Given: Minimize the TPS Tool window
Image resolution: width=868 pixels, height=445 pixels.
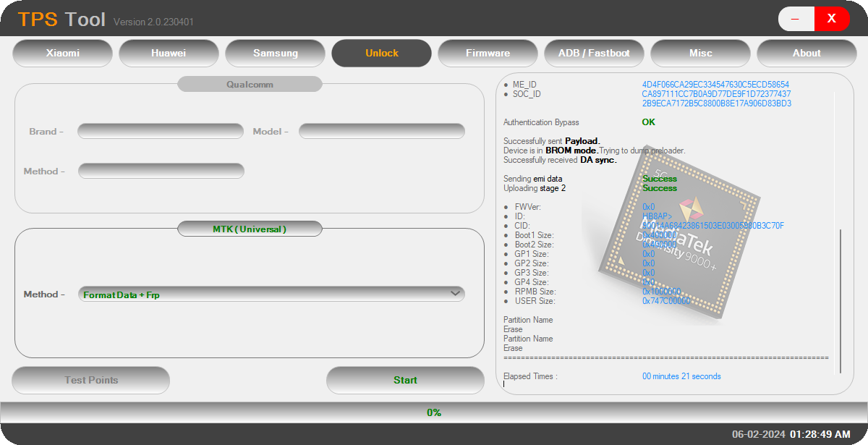Looking at the screenshot, I should coord(796,19).
